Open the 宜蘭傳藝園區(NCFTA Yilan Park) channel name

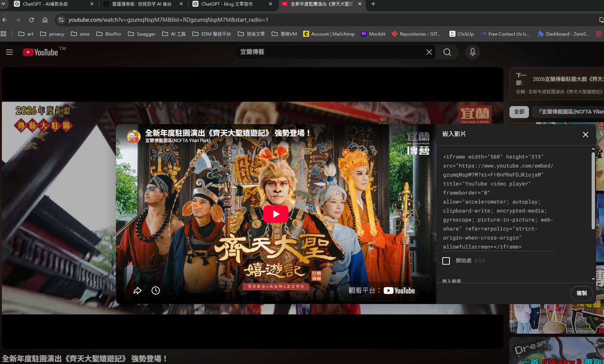coord(178,141)
